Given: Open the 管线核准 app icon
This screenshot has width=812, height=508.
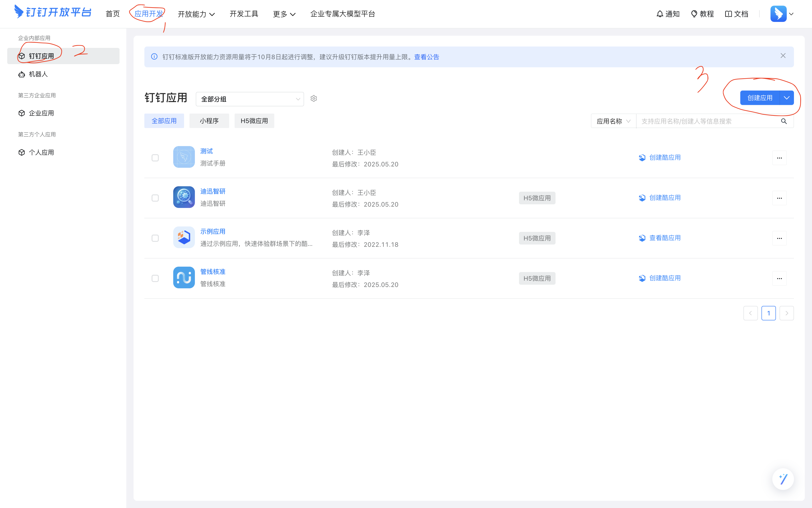Looking at the screenshot, I should (x=184, y=277).
